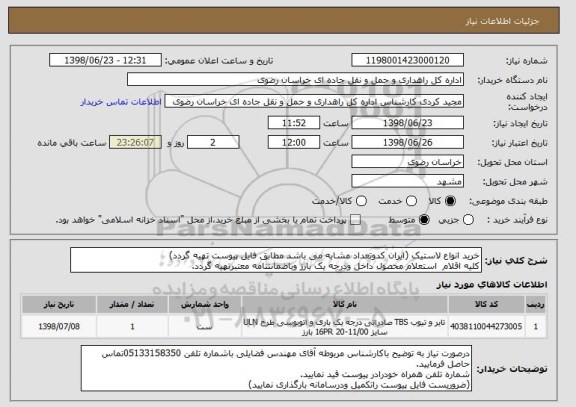Screen dimensions: 576x407
Task: Click the کد کالا column header
Action: pos(486,304)
